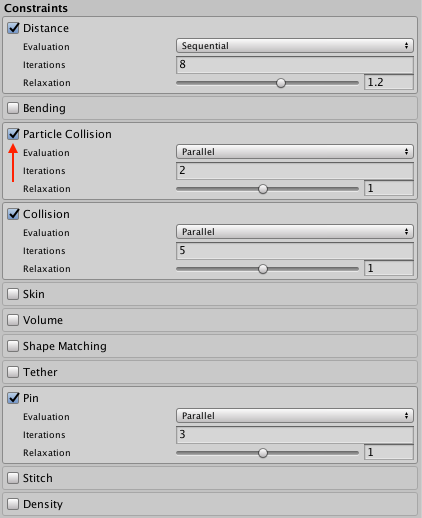Viewport: 422px width, 518px height.
Task: Disable the Distance constraint checkbox
Action: pos(13,28)
